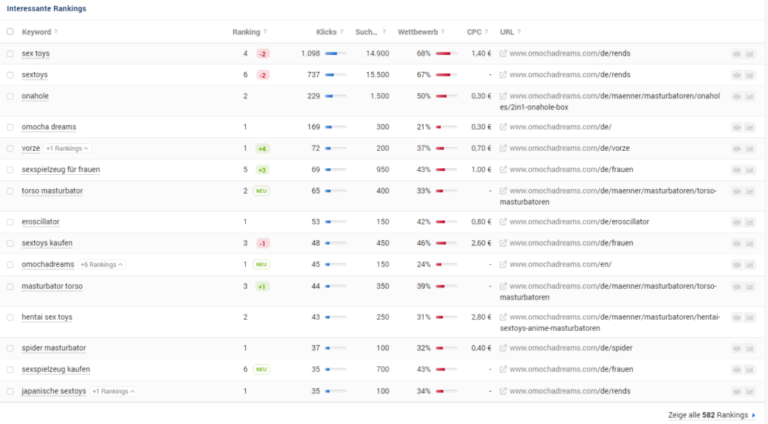Show eye preview icon for hentai sex toys row
Image resolution: width=768 pixels, height=424 pixels.
737,318
